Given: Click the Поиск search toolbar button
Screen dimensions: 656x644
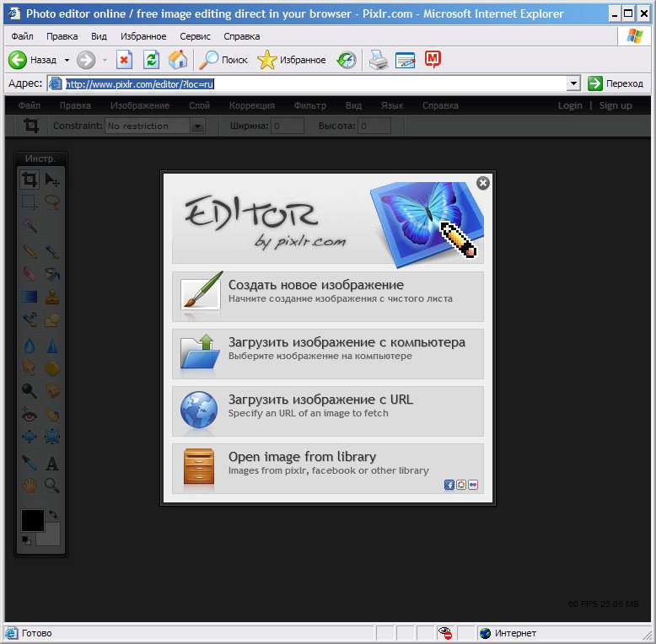Looking at the screenshot, I should click(223, 60).
